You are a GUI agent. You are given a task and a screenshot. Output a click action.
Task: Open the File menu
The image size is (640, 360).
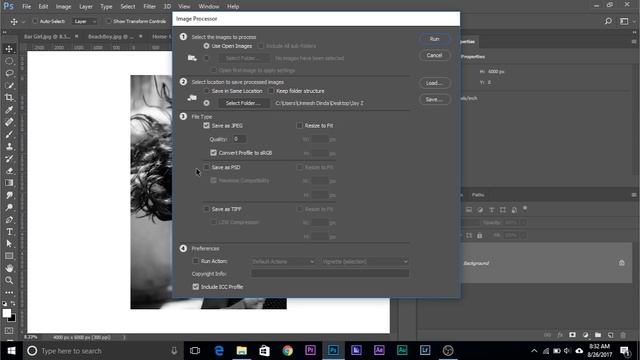coord(27,6)
